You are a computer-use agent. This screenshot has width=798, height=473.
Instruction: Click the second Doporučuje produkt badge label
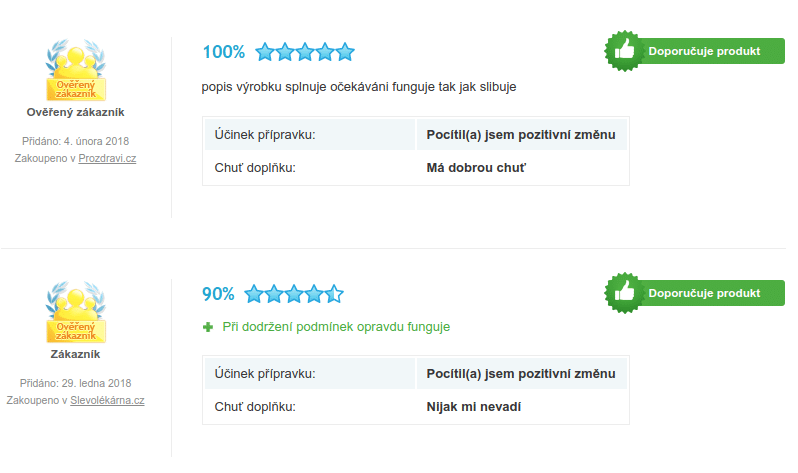point(704,293)
